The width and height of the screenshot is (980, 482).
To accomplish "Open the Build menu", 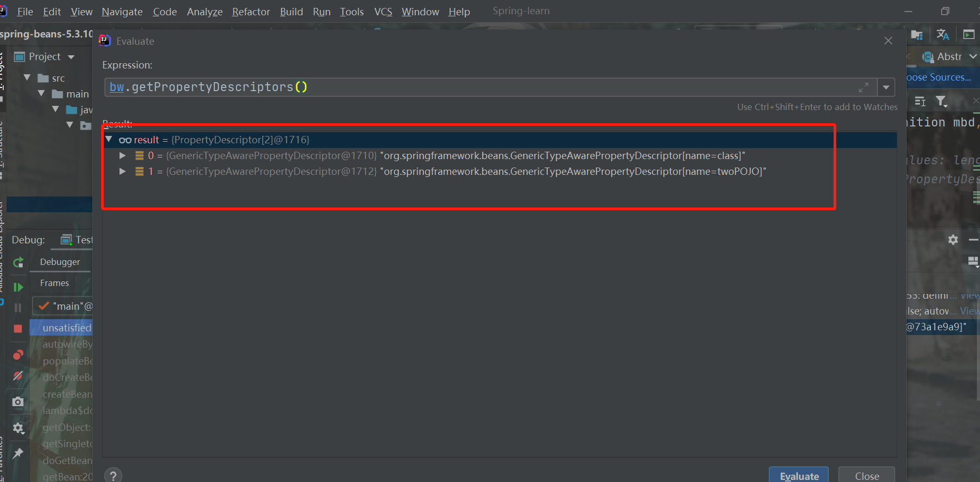I will (291, 12).
